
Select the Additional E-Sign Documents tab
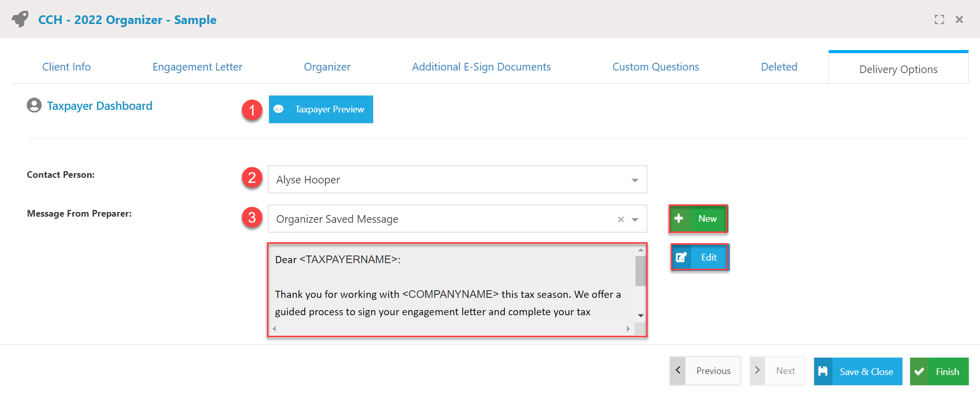481,67
